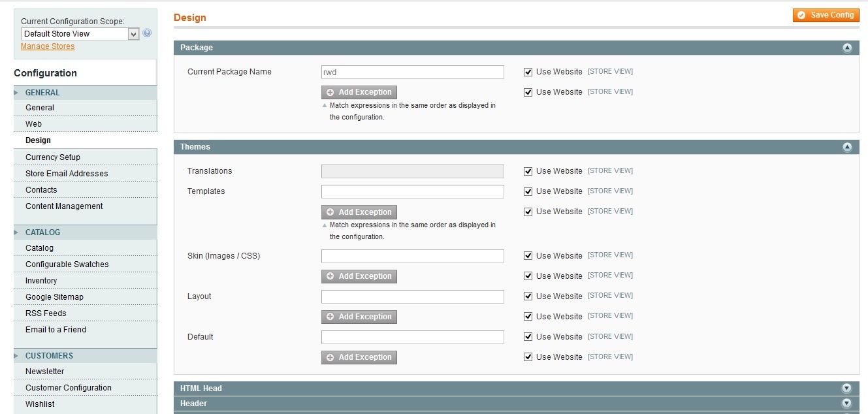868x414 pixels.
Task: Click the Skin (Images / CSS) input field
Action: click(x=413, y=257)
